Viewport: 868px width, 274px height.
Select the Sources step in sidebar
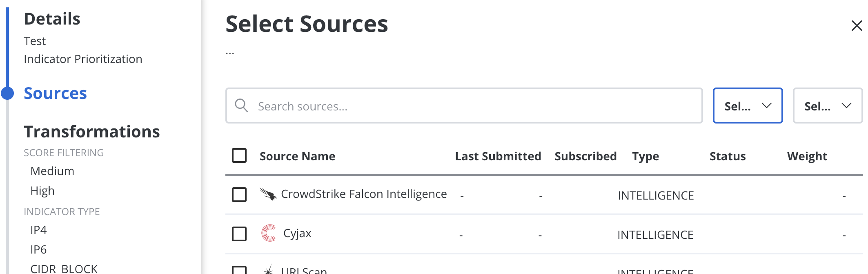tap(55, 93)
